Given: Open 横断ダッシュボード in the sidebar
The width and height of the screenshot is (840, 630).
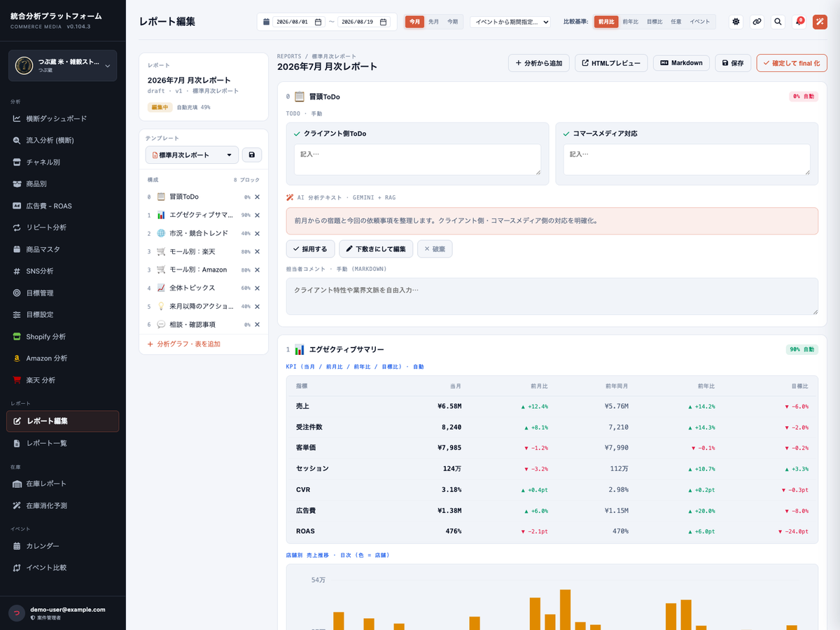Looking at the screenshot, I should [63, 119].
